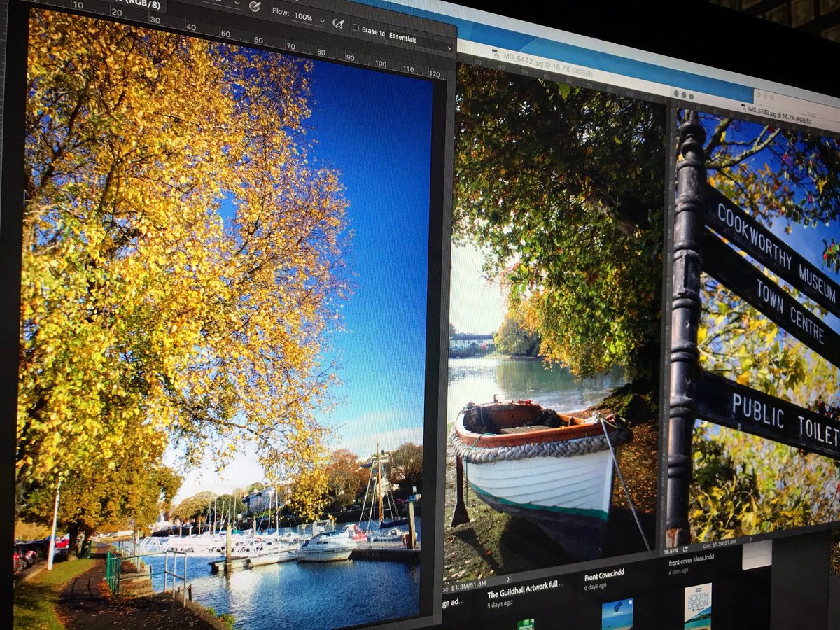Click the South Devon cover thumbnail
Screen dimensions: 840x630
698,606
